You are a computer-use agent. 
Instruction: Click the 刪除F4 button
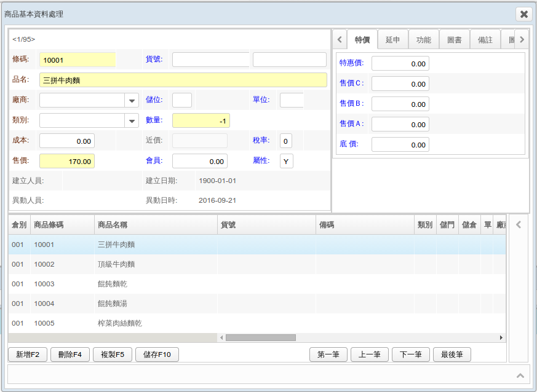[x=70, y=355]
